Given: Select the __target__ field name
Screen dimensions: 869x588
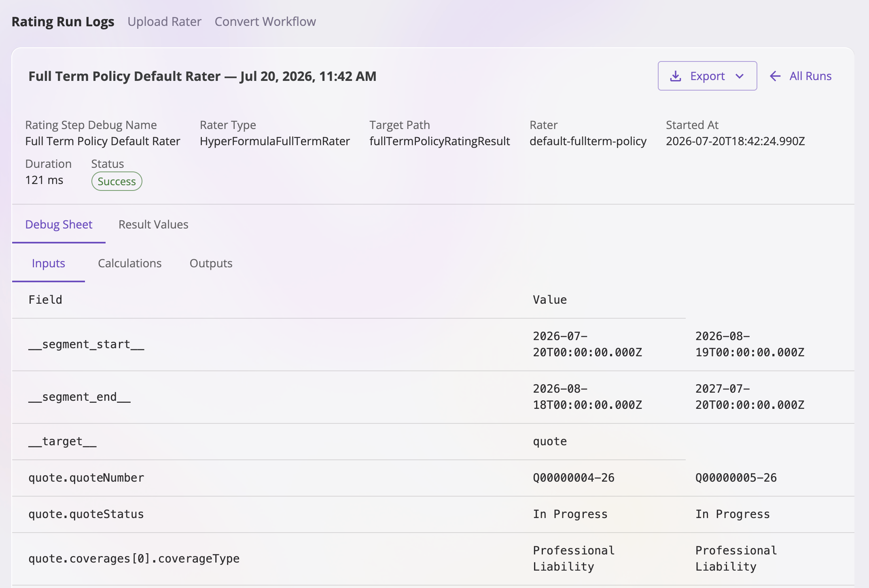Looking at the screenshot, I should coord(62,441).
